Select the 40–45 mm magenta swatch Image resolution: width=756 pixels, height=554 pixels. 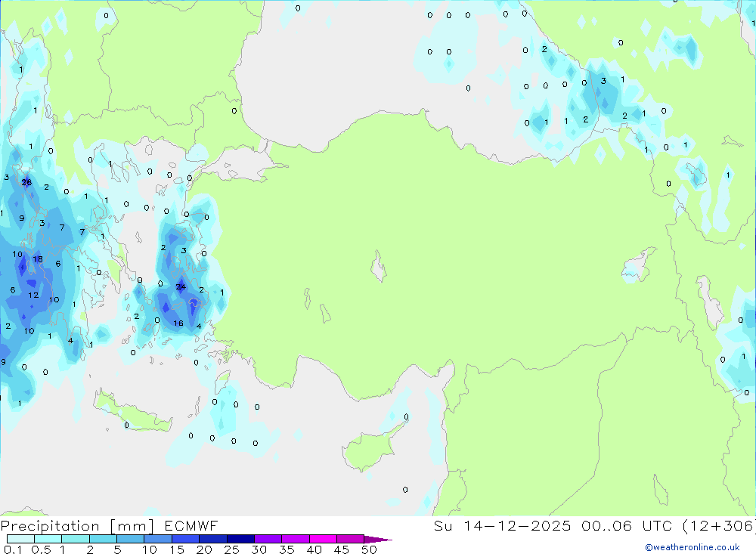click(x=323, y=539)
